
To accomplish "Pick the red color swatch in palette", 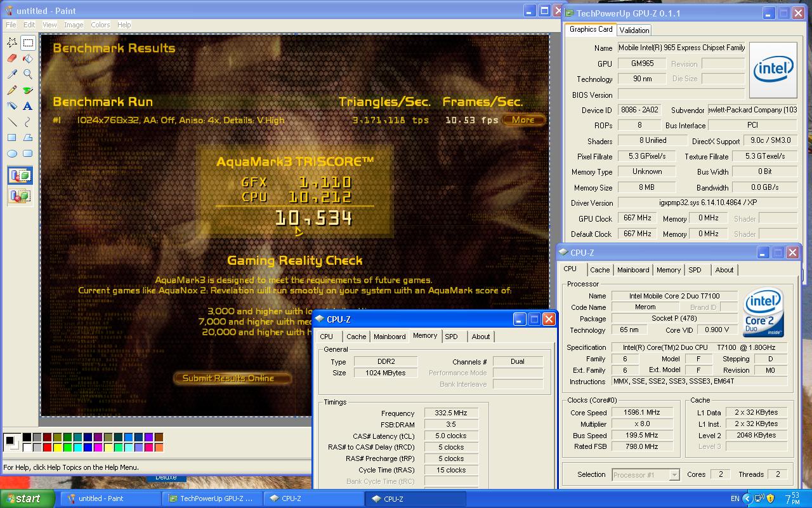I will click(x=47, y=448).
